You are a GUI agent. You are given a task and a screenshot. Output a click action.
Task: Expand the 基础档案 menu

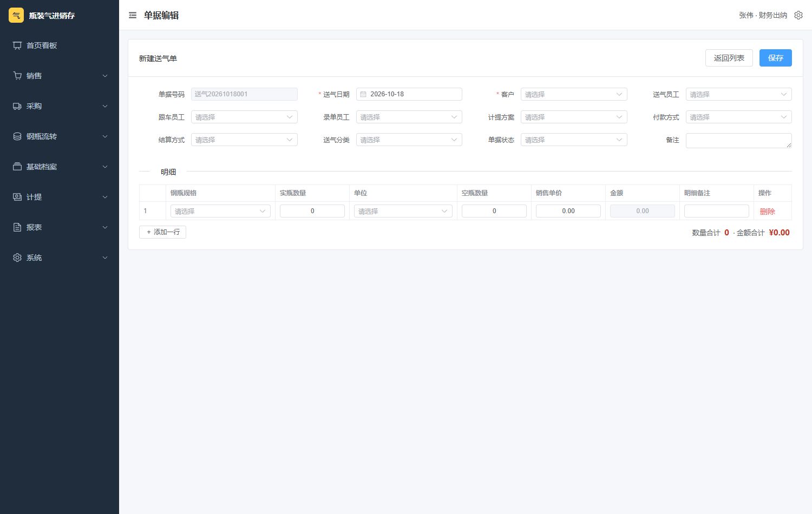60,167
